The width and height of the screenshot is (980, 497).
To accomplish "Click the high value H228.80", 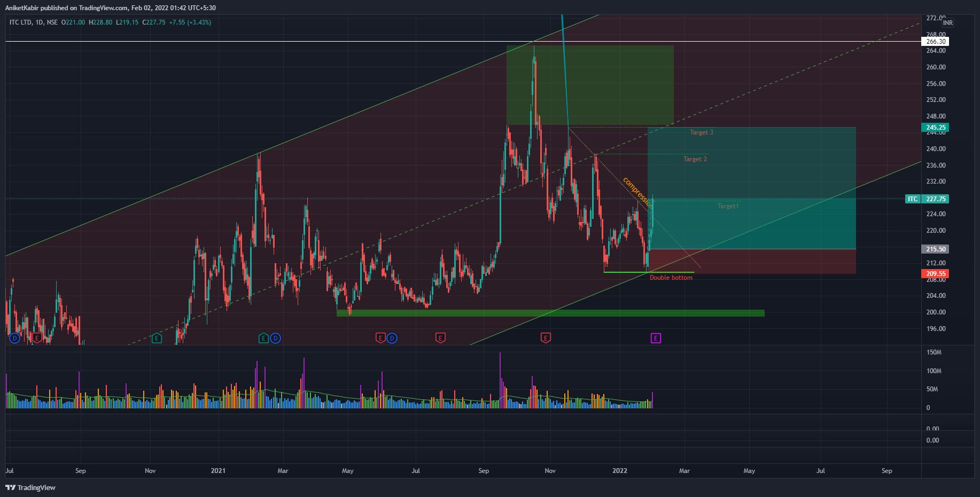I will click(100, 22).
